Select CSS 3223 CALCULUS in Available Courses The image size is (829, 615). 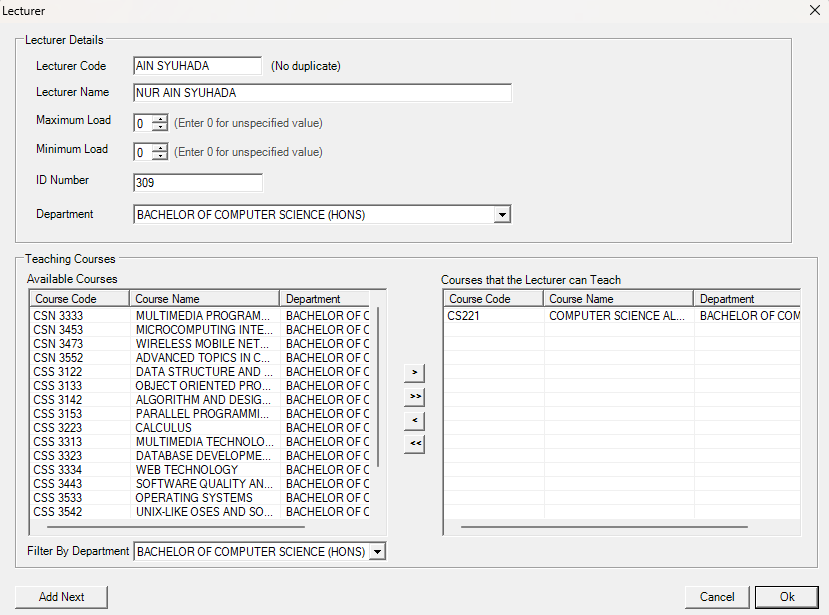163,428
